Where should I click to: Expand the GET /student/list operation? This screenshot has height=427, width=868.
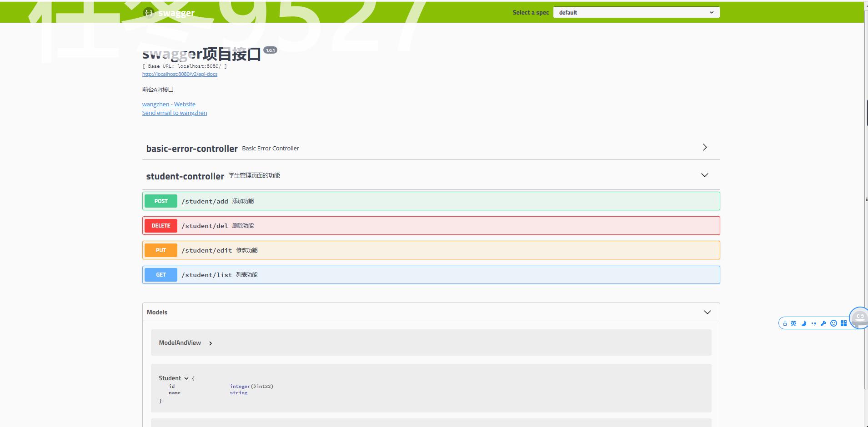click(431, 274)
